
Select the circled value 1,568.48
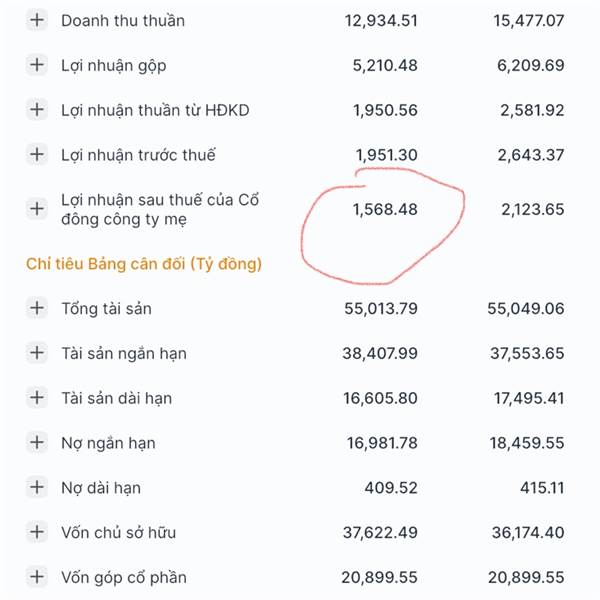click(x=385, y=209)
